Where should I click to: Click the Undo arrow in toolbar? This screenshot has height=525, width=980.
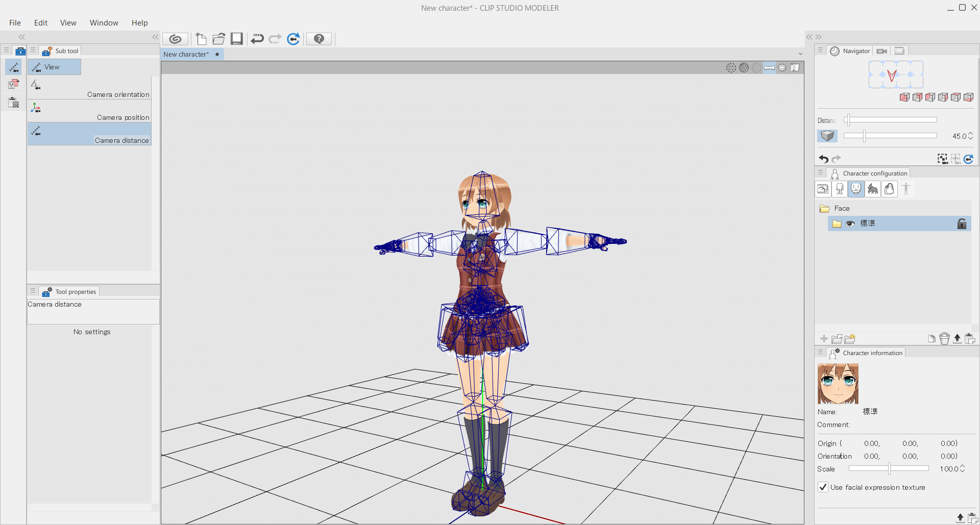point(257,39)
